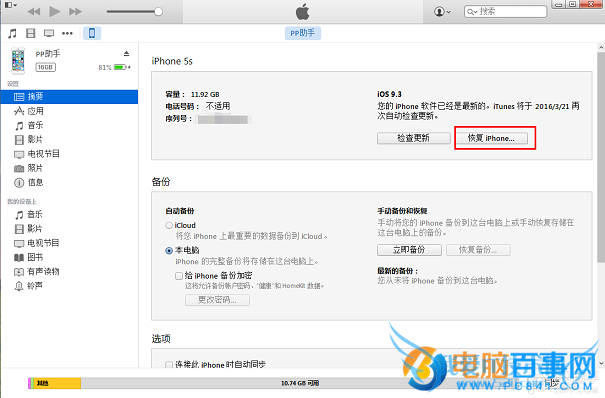This screenshot has width=605, height=398.
Task: Toggle 连接此 iPhone 时自动同步 checkbox
Action: [169, 364]
